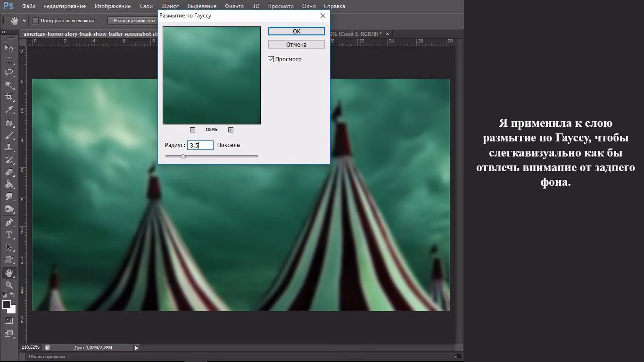This screenshot has height=362, width=644.
Task: Zoom out the Gaussian blur preview
Action: coord(192,130)
